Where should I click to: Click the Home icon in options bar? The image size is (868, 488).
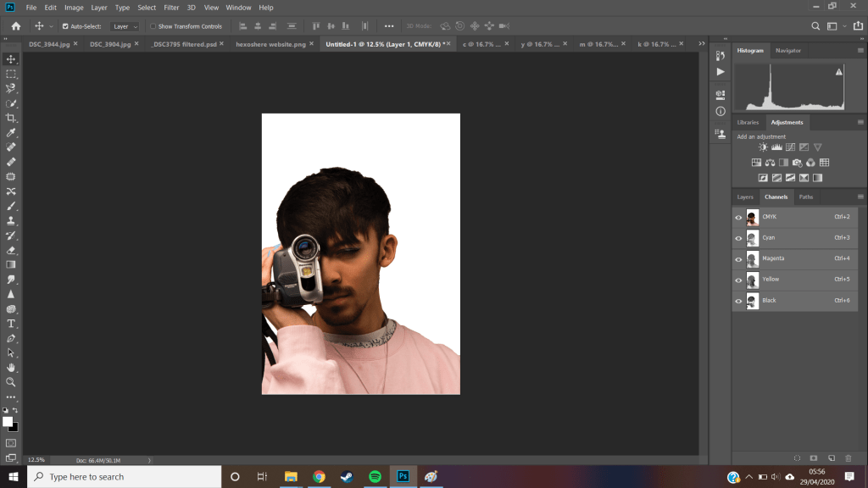point(15,26)
